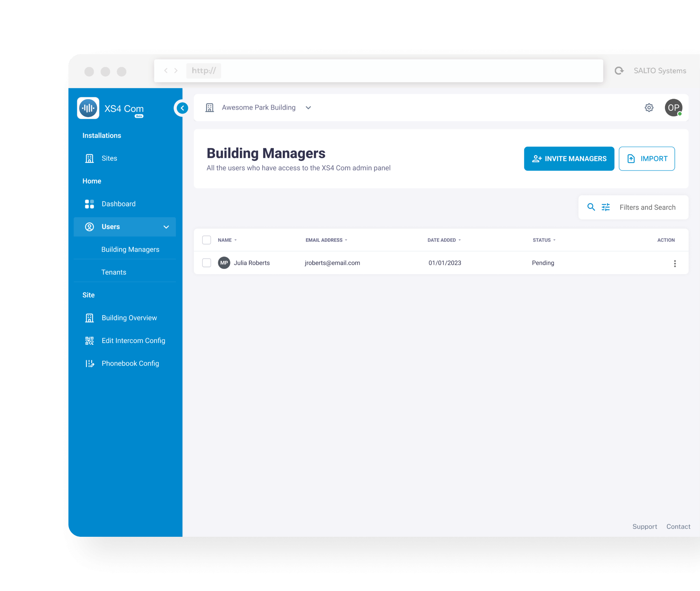Click the search magnifier icon

tap(591, 207)
